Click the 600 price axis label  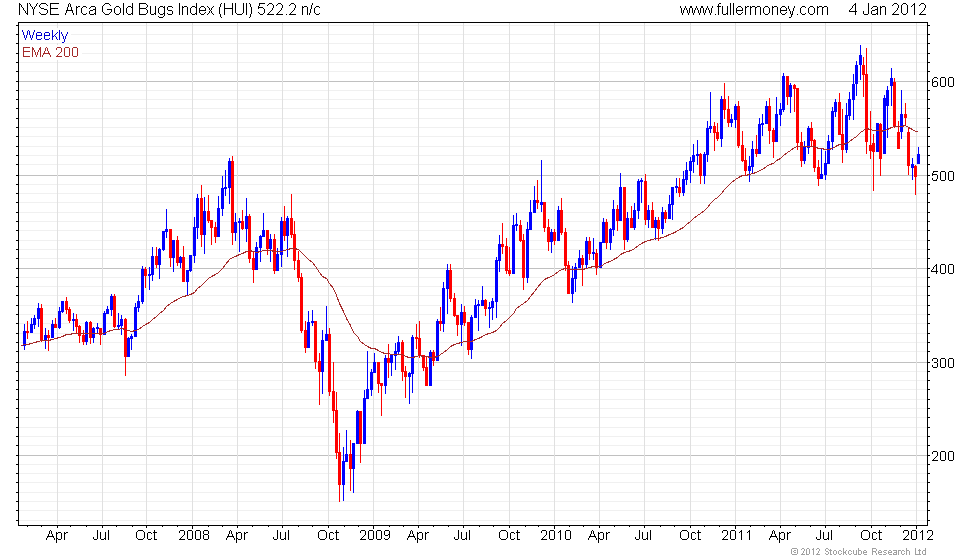(x=943, y=82)
